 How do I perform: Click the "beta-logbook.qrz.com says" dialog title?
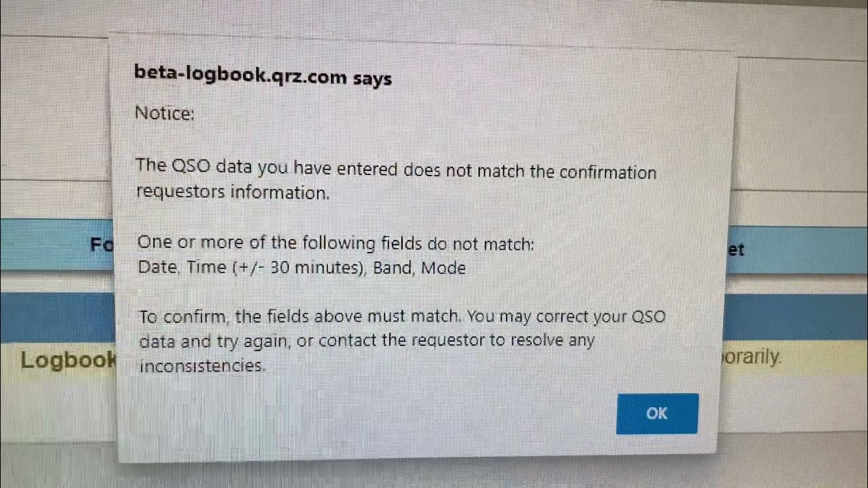tap(263, 75)
